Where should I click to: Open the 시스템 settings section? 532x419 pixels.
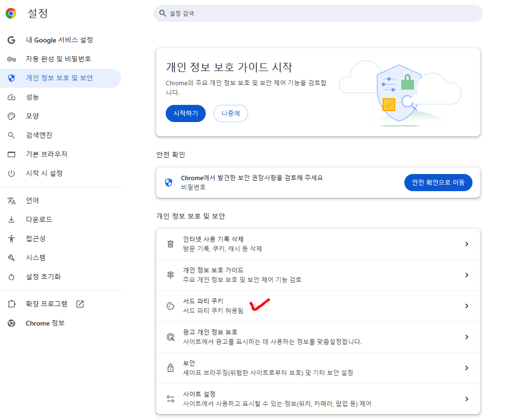(60, 258)
